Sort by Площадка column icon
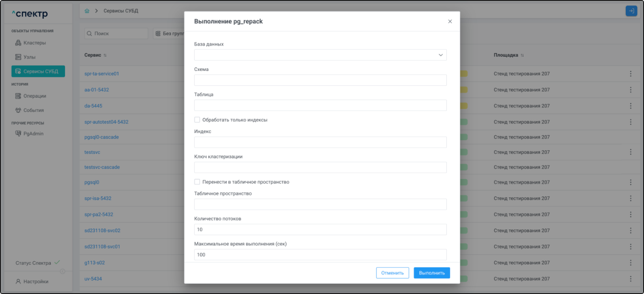 pos(522,55)
